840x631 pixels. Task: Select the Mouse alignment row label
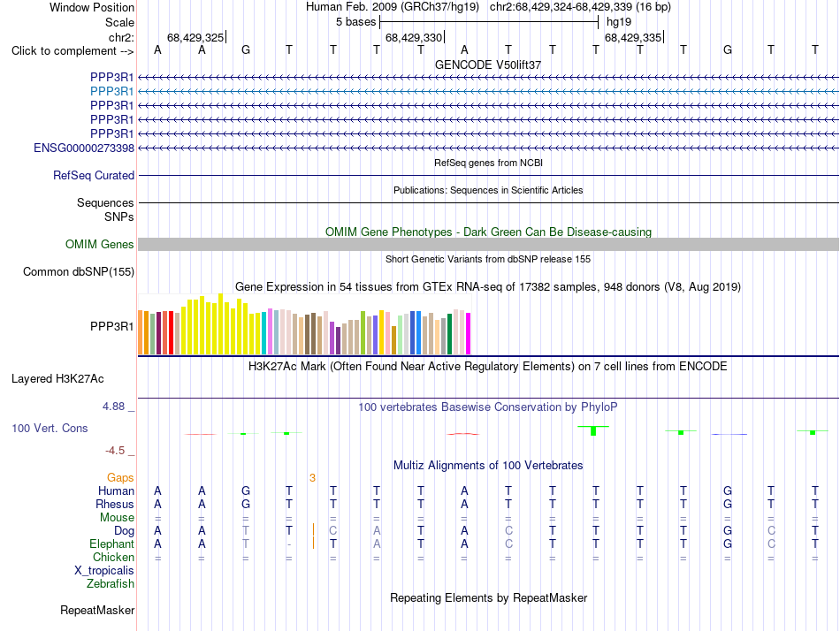point(117,518)
